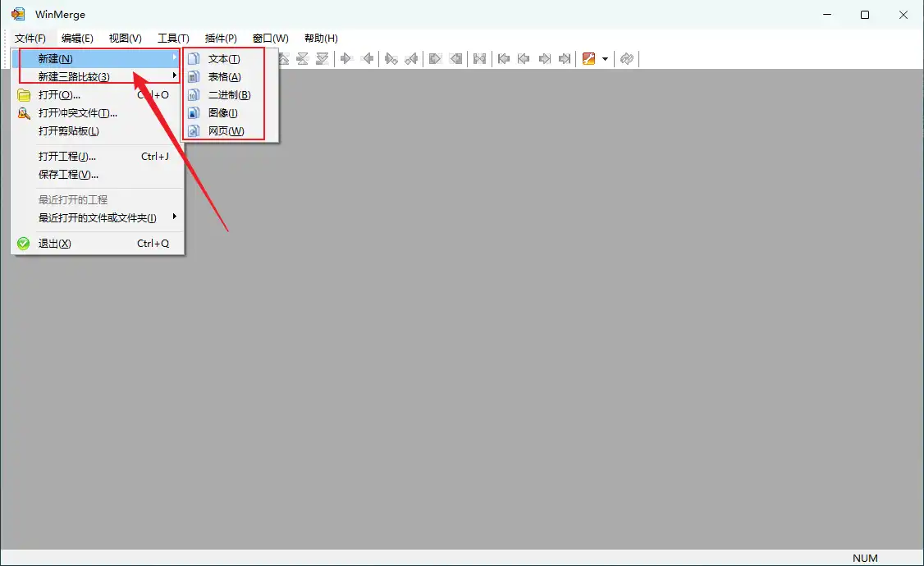Click the 文本(T) document icon in submenu

coord(194,59)
